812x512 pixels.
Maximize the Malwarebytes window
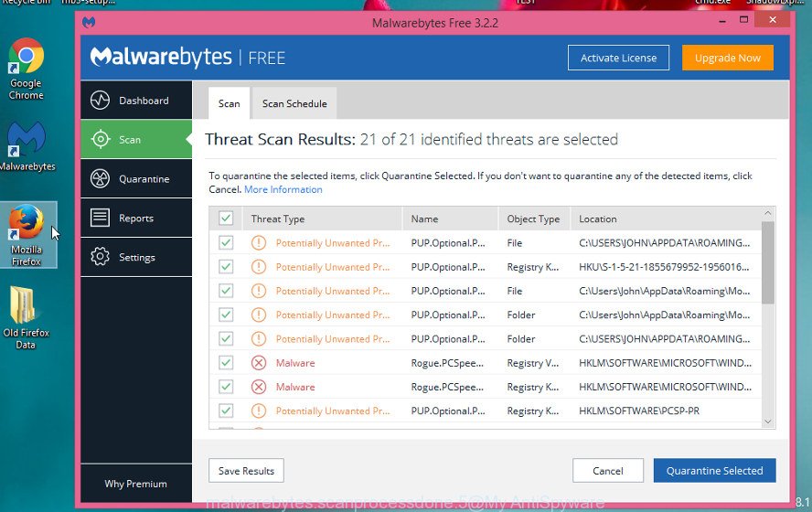click(743, 20)
